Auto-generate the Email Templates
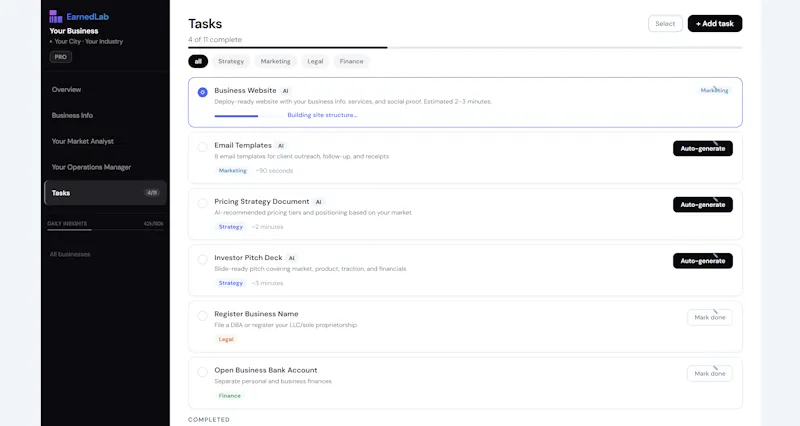This screenshot has height=426, width=800. [x=703, y=148]
